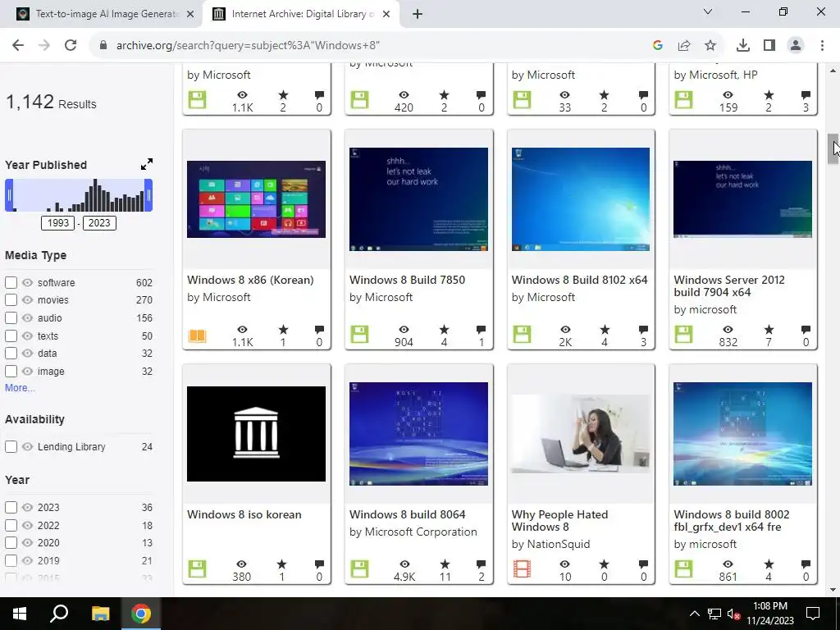Check the texts media type checkbox
This screenshot has height=630, width=840.
tap(11, 336)
